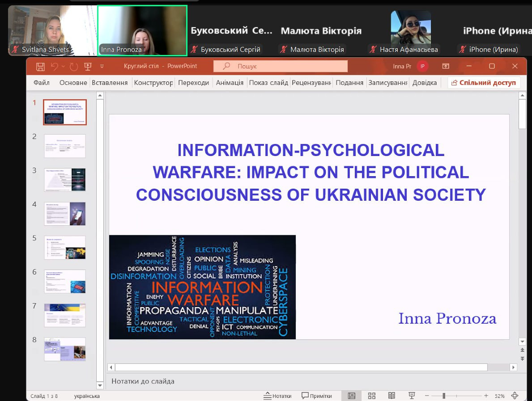Click the Ribbon Display Options icon

446,66
